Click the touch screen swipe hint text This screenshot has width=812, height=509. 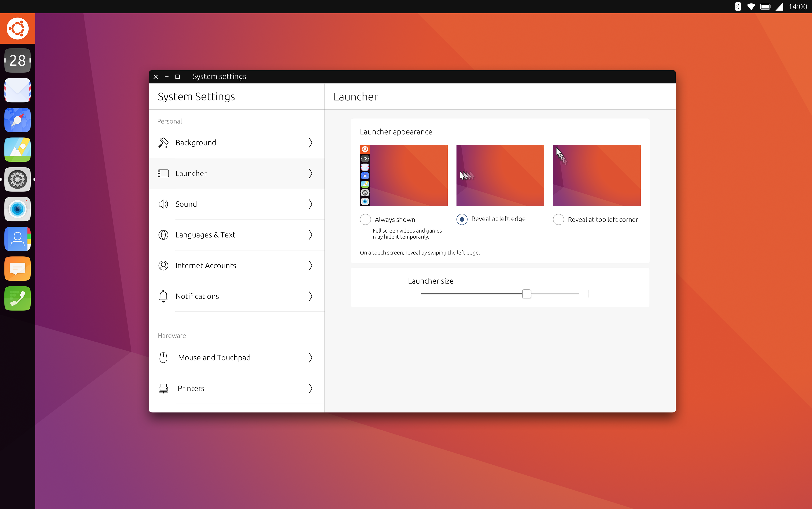(x=420, y=252)
